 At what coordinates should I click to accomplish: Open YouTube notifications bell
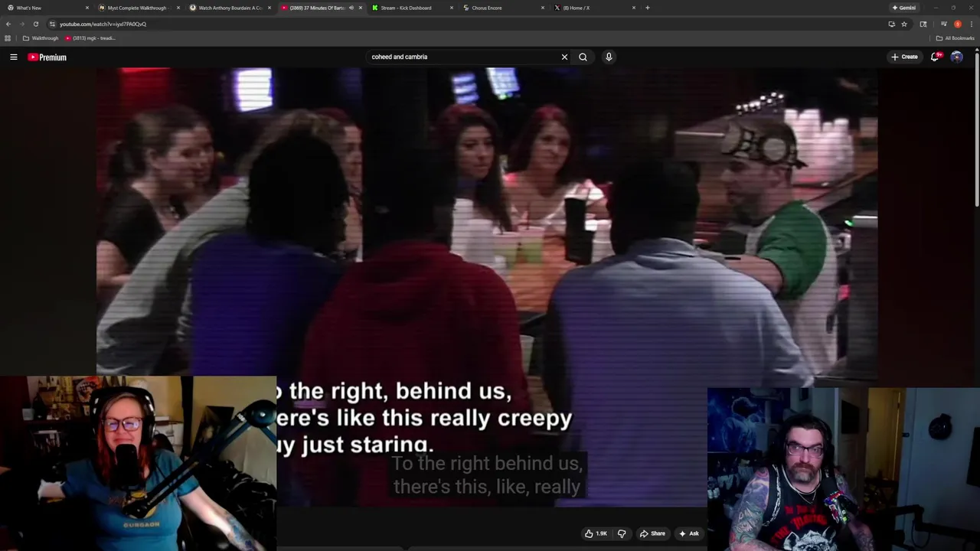point(935,57)
